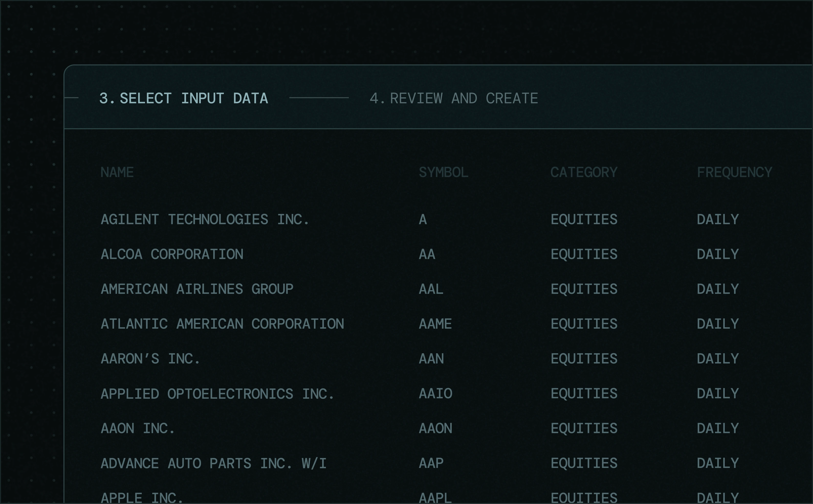The height and width of the screenshot is (504, 813).
Task: Click the AAP ticker symbol
Action: point(431,463)
